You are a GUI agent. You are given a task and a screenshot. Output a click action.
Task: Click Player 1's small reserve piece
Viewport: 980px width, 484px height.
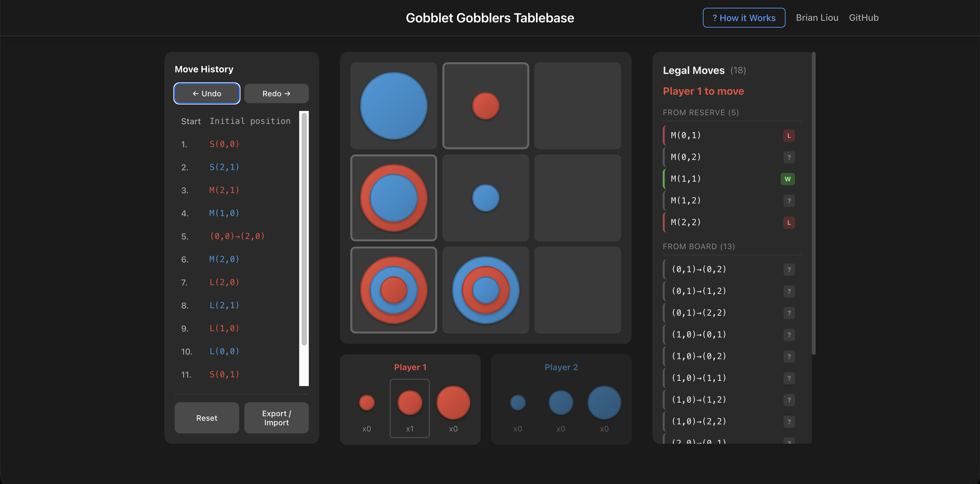[366, 403]
